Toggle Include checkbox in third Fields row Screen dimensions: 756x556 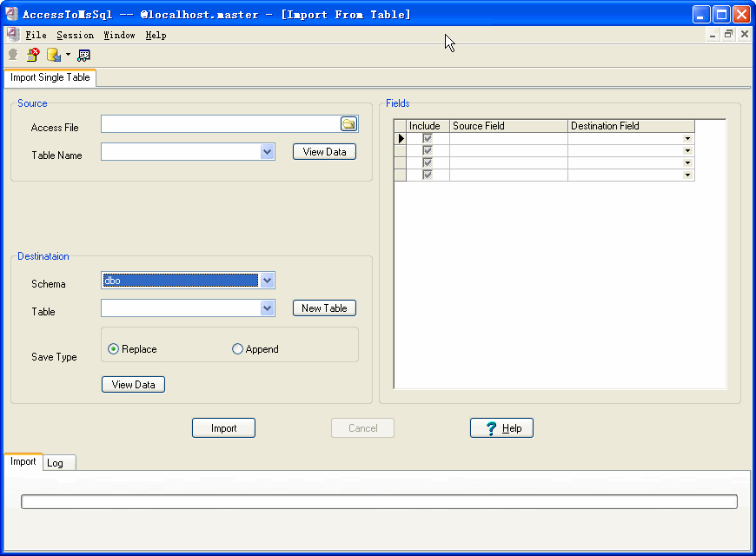pos(428,162)
